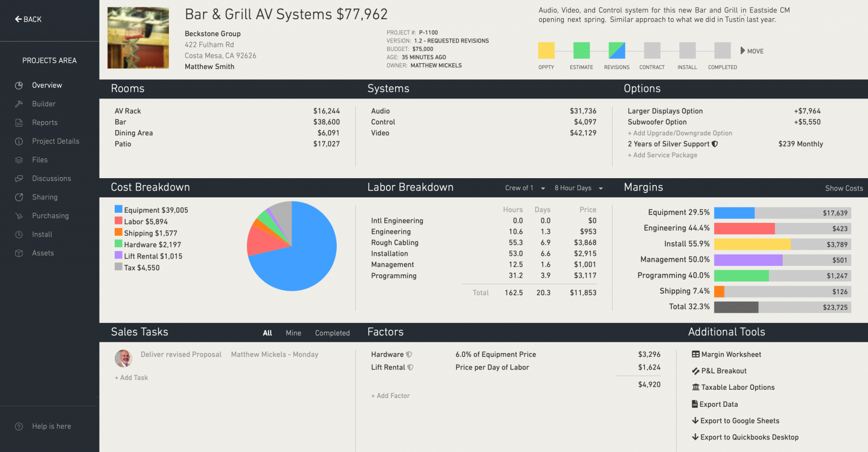This screenshot has height=452, width=868.
Task: Open Reports via its document icon
Action: pyautogui.click(x=19, y=123)
